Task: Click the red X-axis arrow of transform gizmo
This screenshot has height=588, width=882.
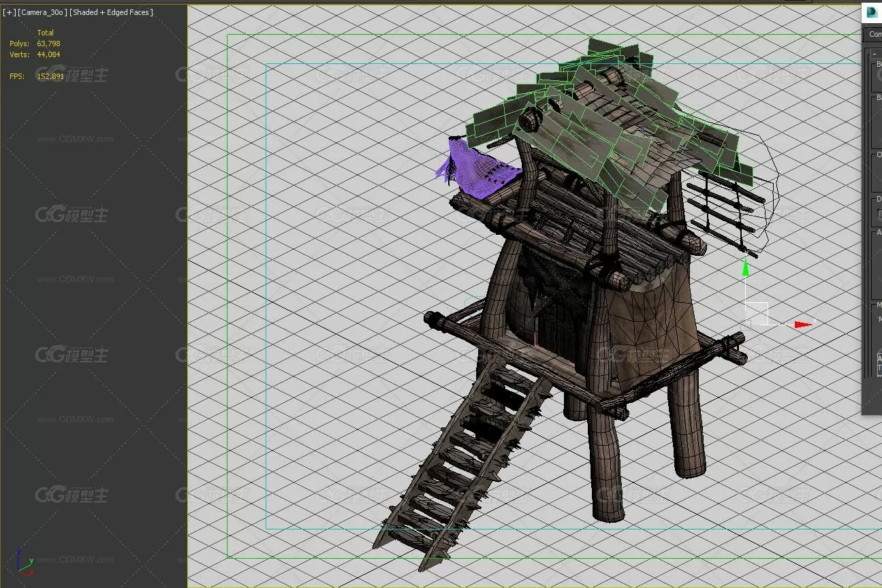Action: coord(804,325)
